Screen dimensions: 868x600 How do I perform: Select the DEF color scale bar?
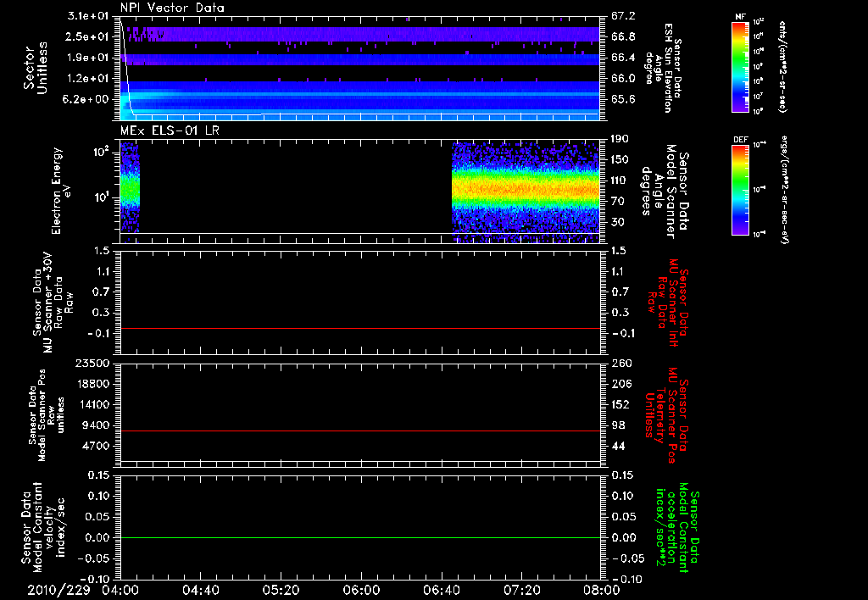pyautogui.click(x=740, y=190)
